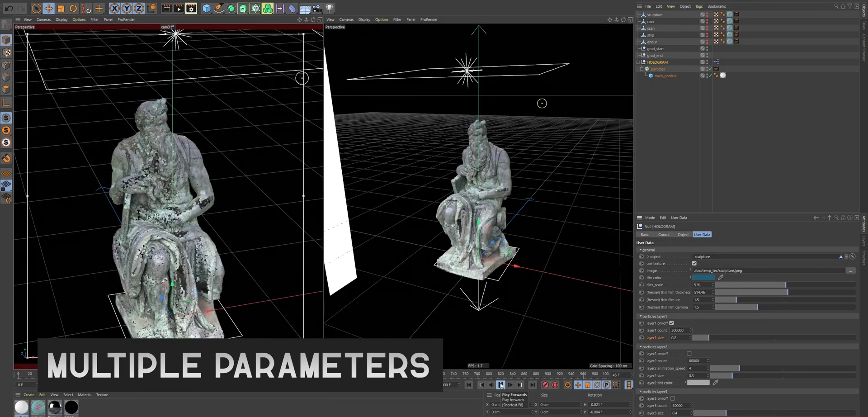Image resolution: width=868 pixels, height=417 pixels.
Task: Toggle the Z axis lock
Action: 139,8
